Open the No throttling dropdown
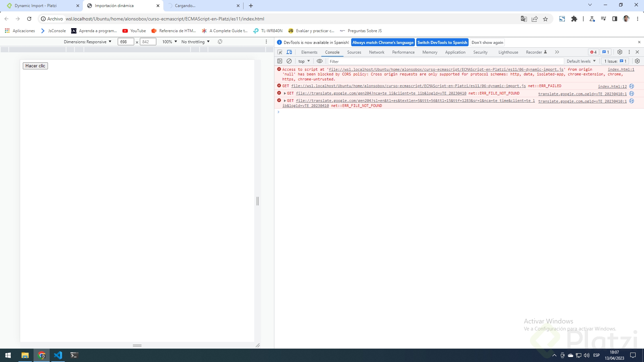This screenshot has width=644, height=362. click(195, 42)
